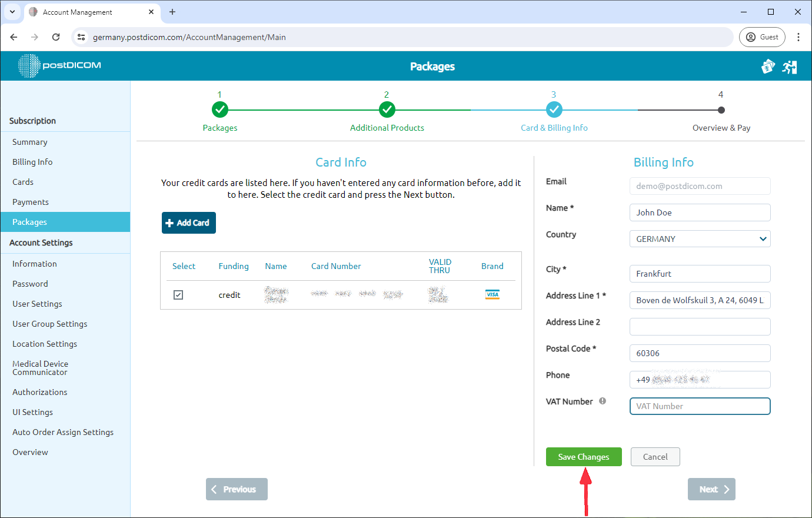Open the Country dropdown showing GERMANY

(700, 238)
